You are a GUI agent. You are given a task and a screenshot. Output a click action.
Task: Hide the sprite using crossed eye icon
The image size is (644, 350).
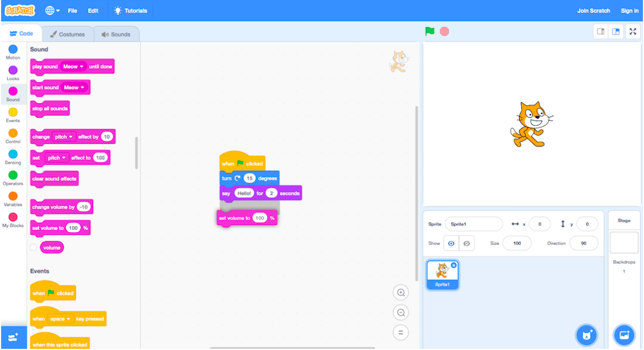(466, 243)
